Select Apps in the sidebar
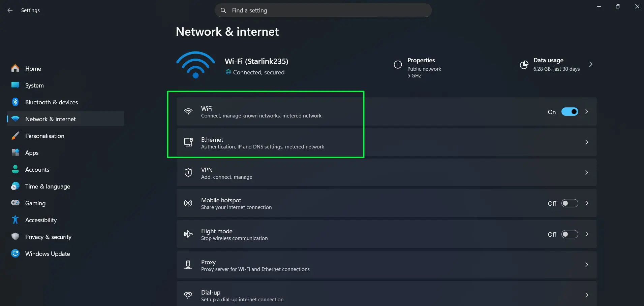The image size is (644, 306). click(x=32, y=152)
